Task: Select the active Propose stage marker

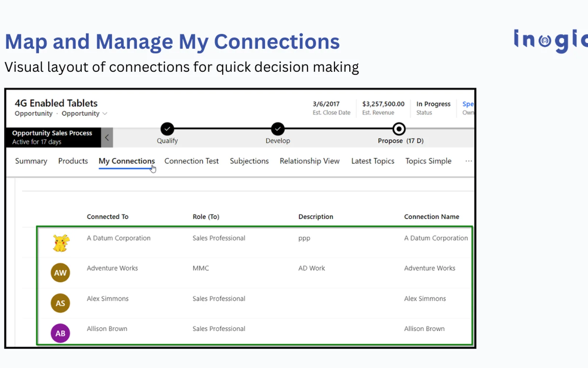Action: [399, 129]
